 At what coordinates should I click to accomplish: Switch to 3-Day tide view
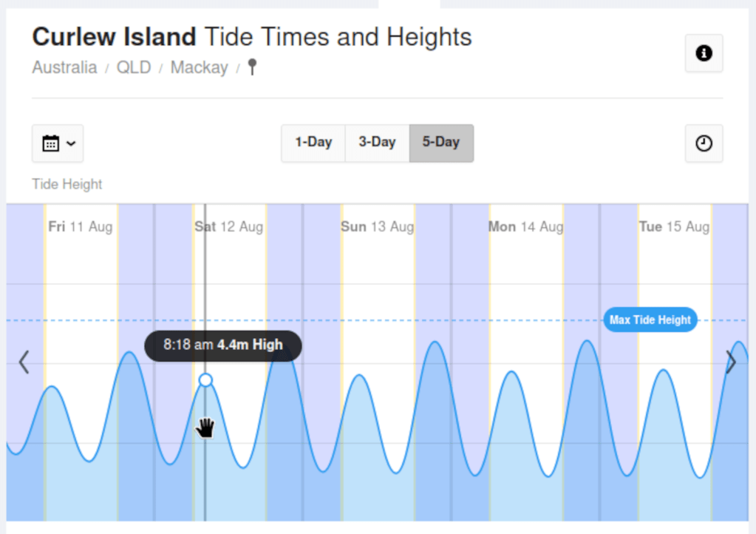[x=377, y=143]
